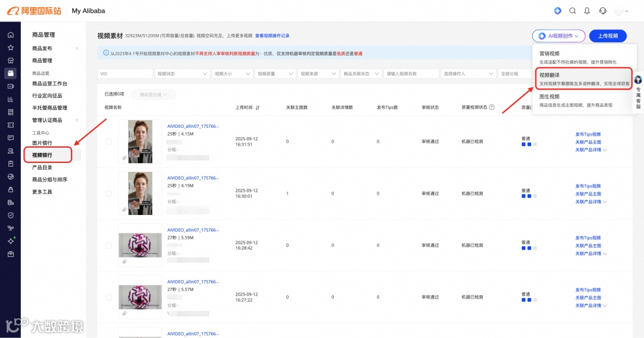Open the 选择操作人 dropdown
This screenshot has width=644, height=338.
tap(468, 73)
